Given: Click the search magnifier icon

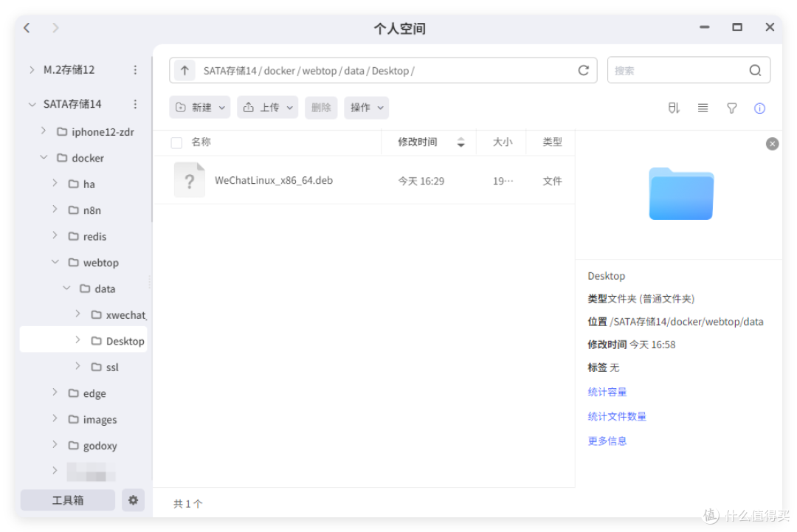Looking at the screenshot, I should pos(756,71).
